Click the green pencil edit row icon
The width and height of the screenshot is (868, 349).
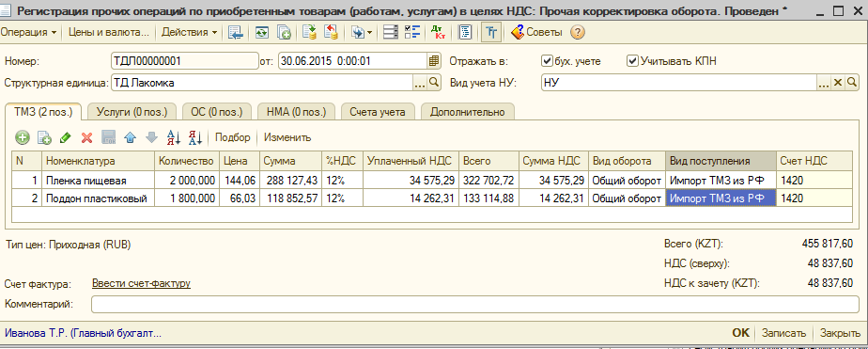[x=66, y=137]
